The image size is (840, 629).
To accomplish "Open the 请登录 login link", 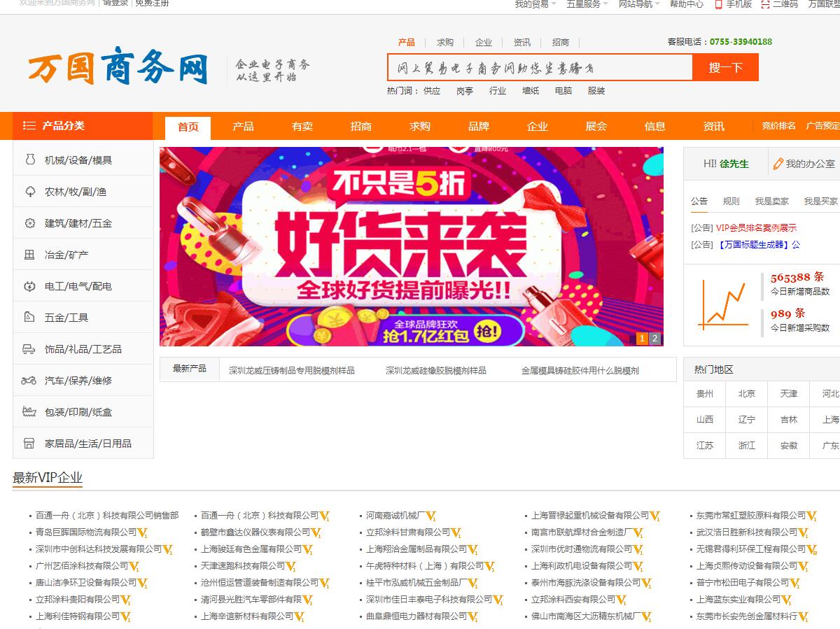I will (115, 3).
